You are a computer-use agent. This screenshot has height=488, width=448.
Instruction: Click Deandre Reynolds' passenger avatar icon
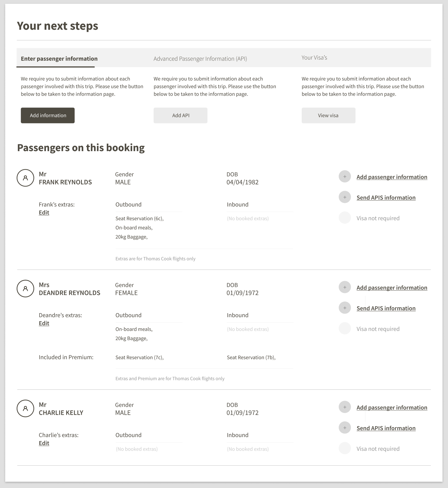pyautogui.click(x=25, y=289)
